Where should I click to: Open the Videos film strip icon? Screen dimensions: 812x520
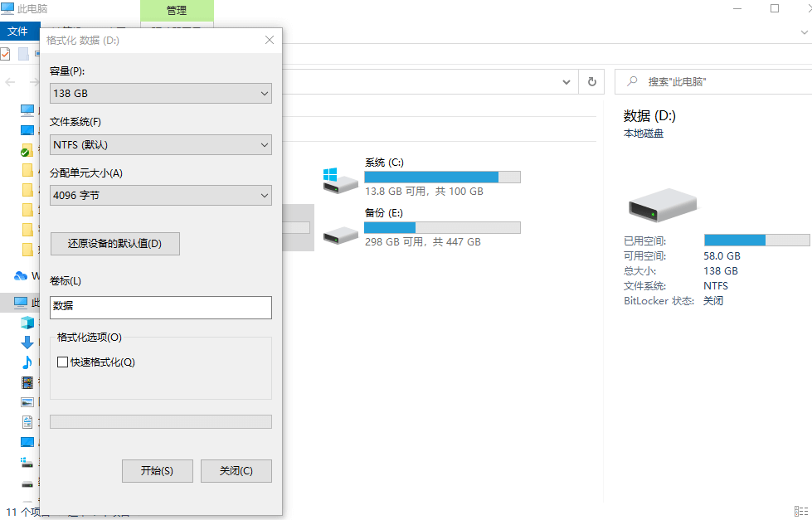point(27,382)
